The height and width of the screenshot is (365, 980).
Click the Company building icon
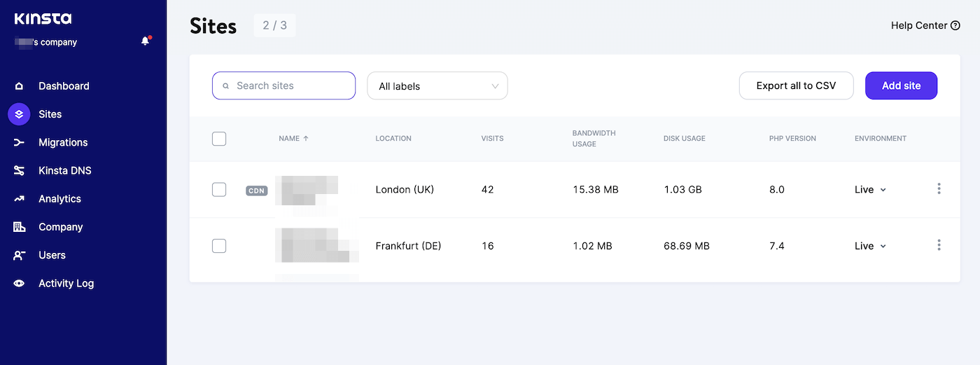pos(19,227)
